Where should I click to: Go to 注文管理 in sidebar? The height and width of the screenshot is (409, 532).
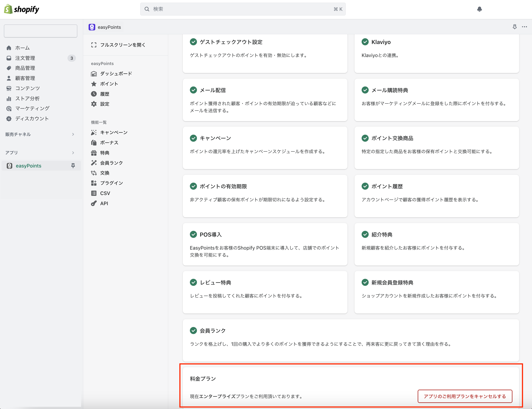click(x=25, y=58)
